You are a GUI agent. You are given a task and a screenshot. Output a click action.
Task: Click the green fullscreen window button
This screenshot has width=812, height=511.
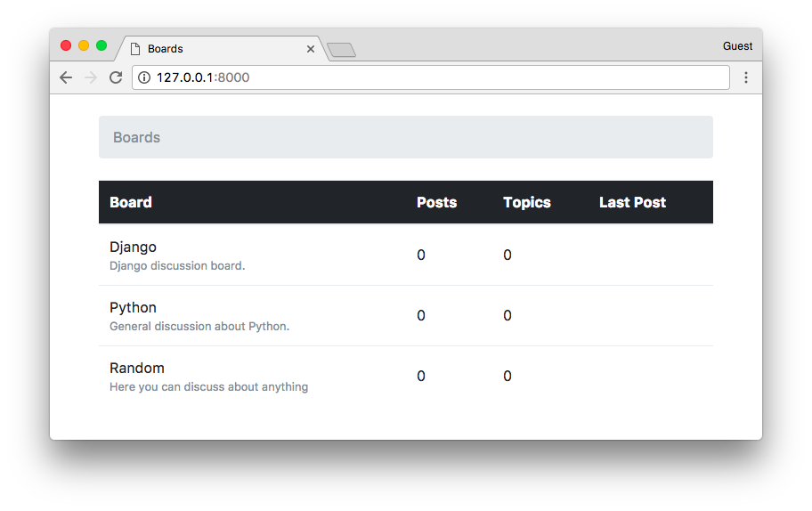[101, 45]
